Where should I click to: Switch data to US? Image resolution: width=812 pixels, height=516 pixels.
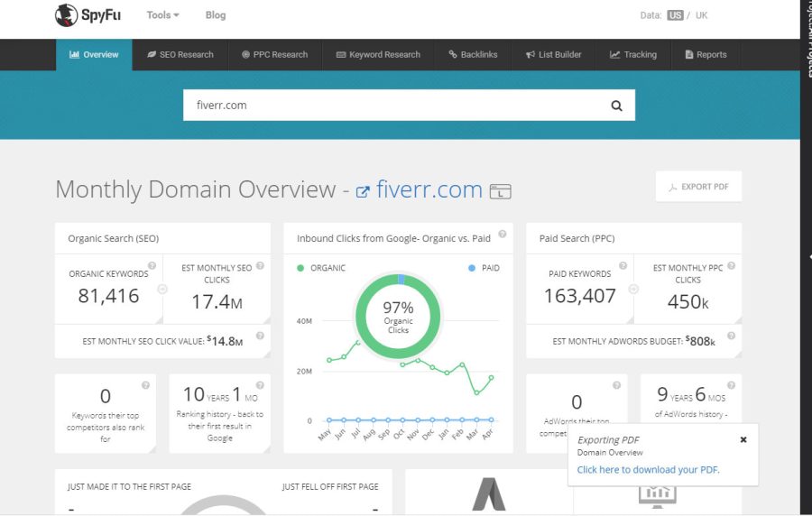click(x=675, y=15)
